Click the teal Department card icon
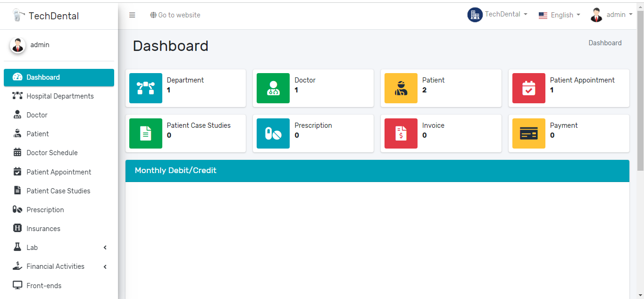The image size is (644, 299). (145, 88)
